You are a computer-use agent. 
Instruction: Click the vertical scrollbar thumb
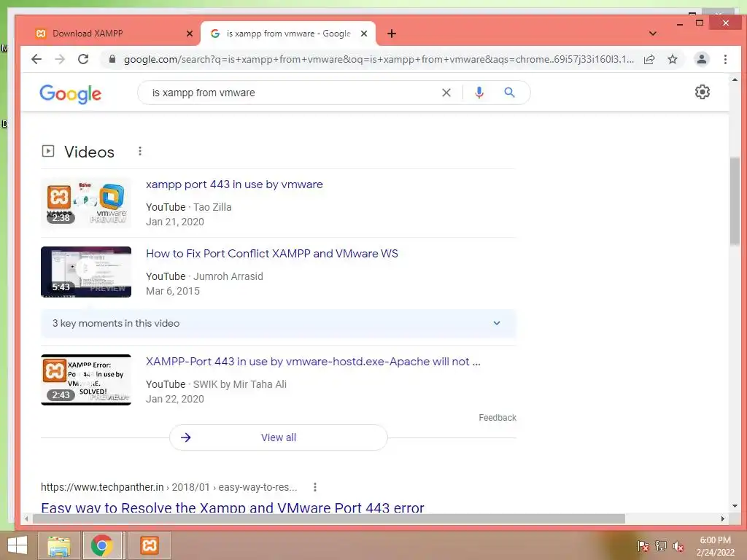pos(734,201)
